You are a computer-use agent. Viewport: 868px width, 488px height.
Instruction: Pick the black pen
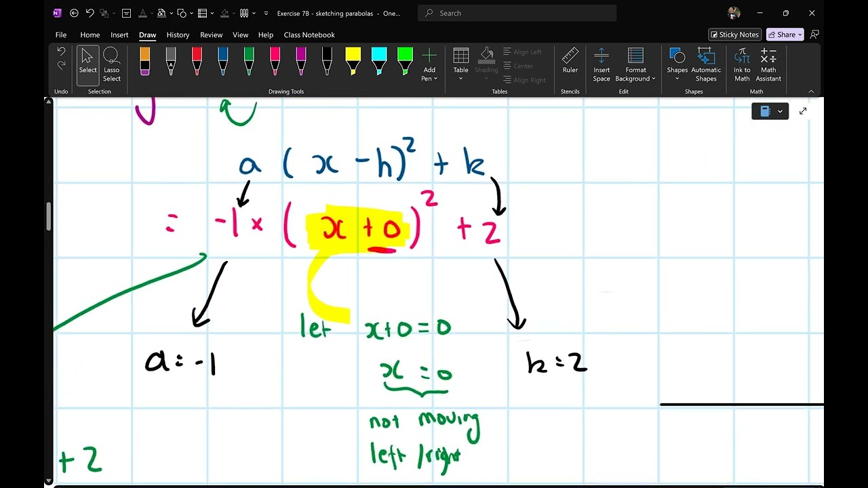(327, 61)
